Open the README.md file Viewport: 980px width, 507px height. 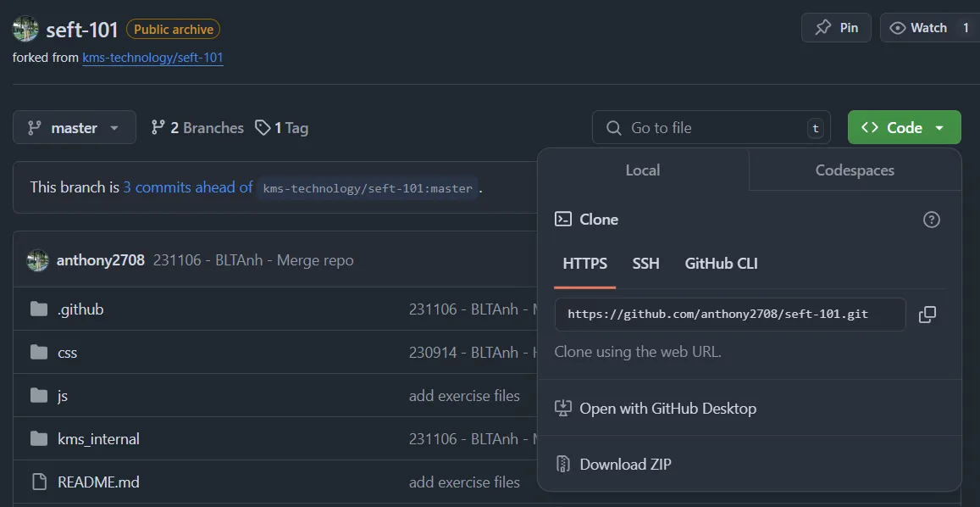pyautogui.click(x=98, y=482)
